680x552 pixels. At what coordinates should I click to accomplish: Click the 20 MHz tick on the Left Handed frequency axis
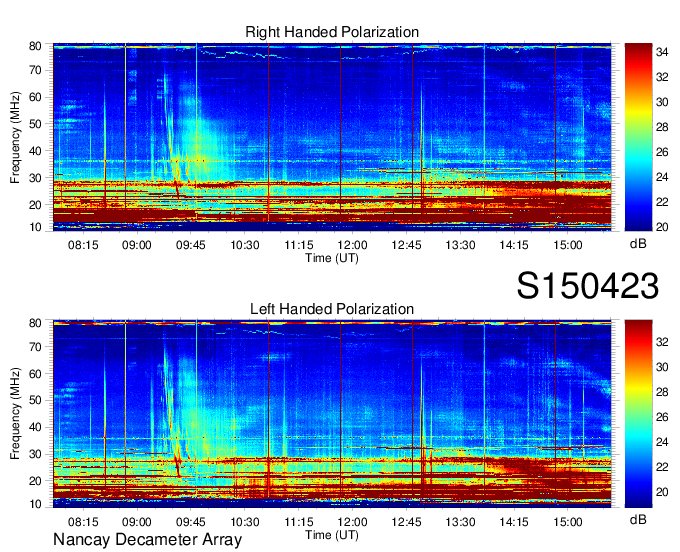(x=36, y=481)
